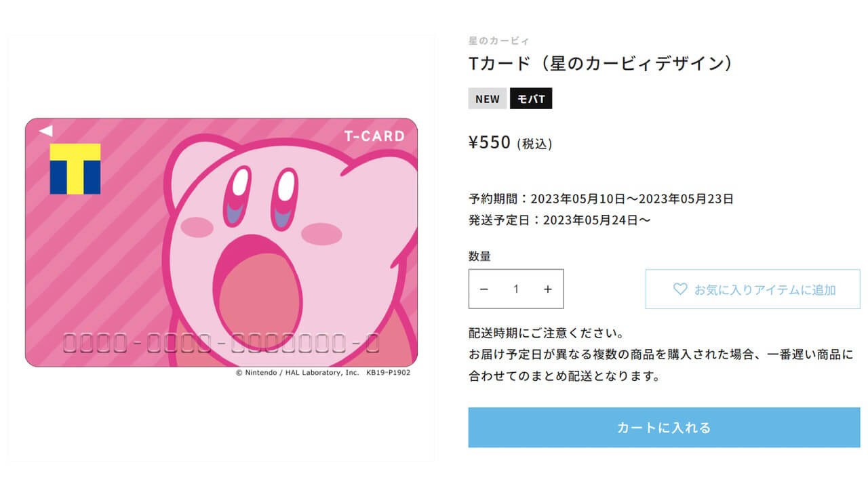Select the quantity input field
Image resolution: width=868 pixels, height=488 pixels.
coord(516,289)
